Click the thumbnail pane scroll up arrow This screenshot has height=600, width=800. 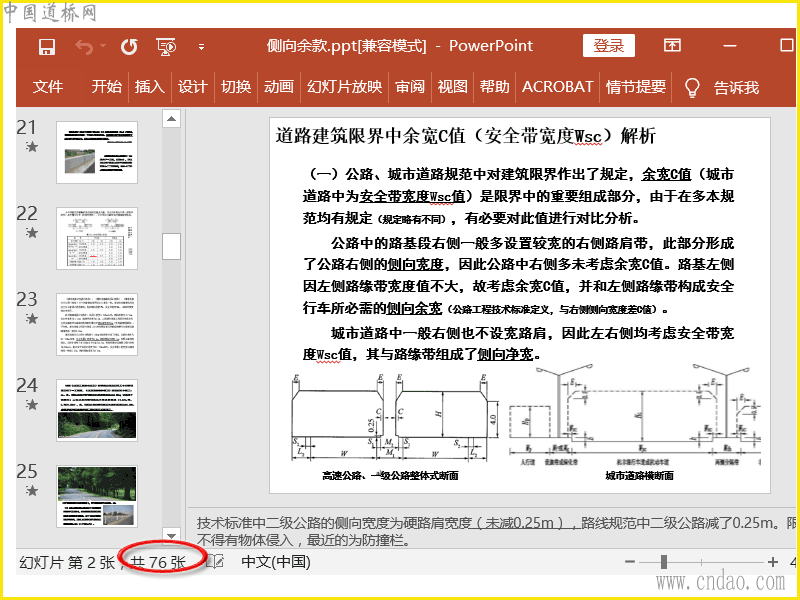pos(171,118)
